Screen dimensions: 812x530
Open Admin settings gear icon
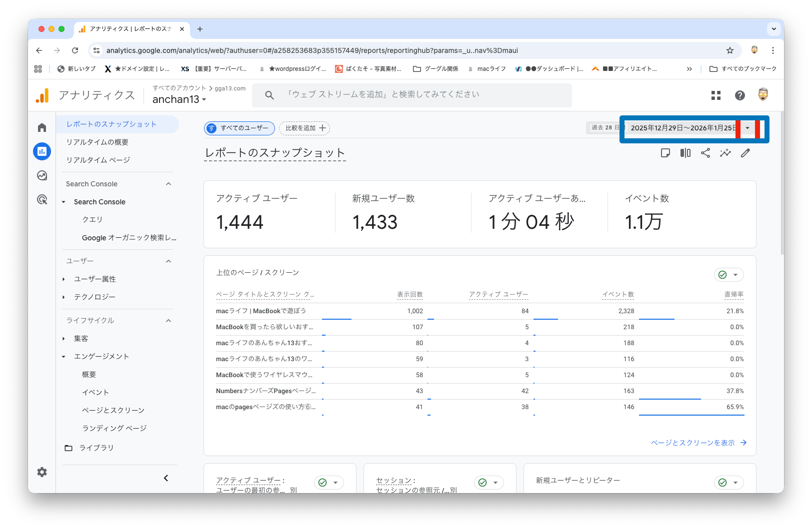[x=42, y=472]
